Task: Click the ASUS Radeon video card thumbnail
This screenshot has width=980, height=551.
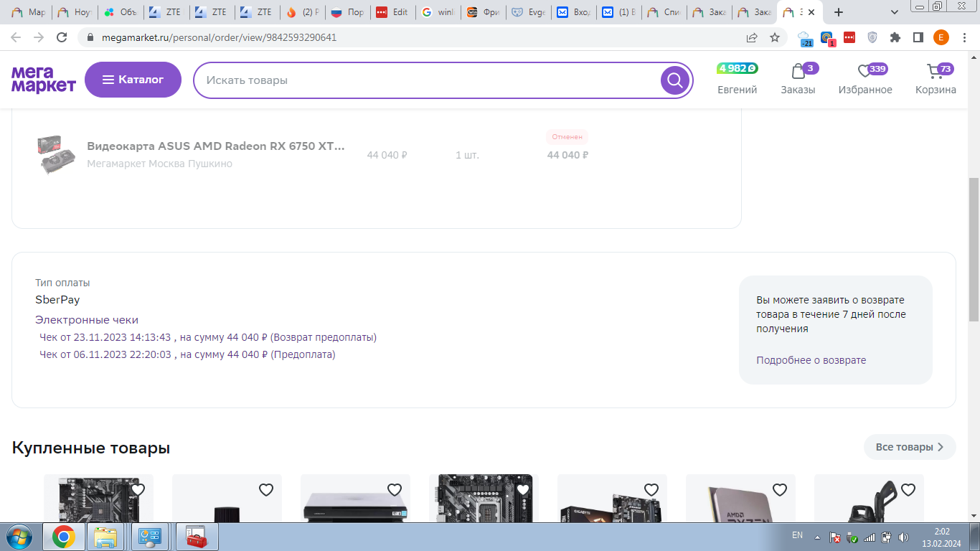Action: pyautogui.click(x=57, y=154)
